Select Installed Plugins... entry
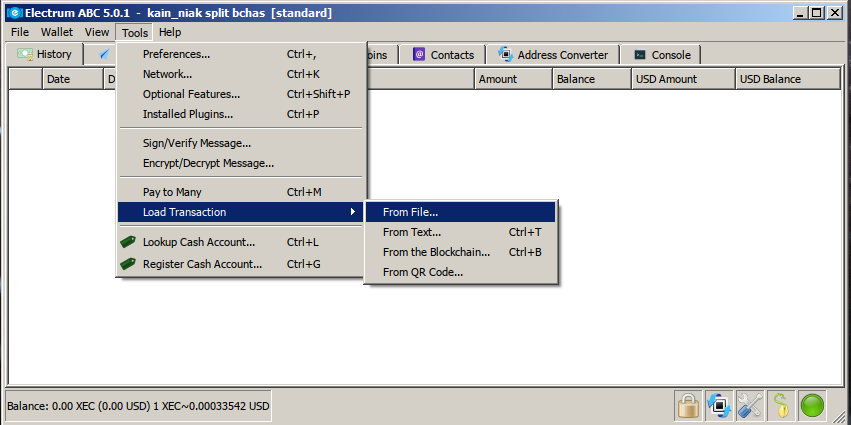The image size is (851, 425). [x=242, y=115]
